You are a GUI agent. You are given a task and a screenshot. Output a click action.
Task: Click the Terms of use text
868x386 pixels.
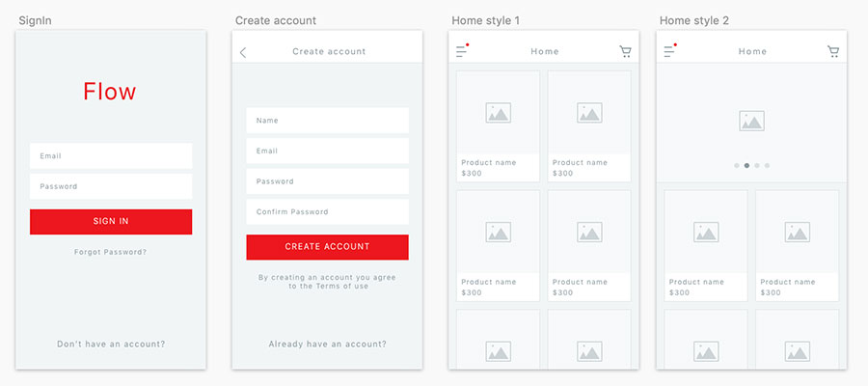(342, 287)
